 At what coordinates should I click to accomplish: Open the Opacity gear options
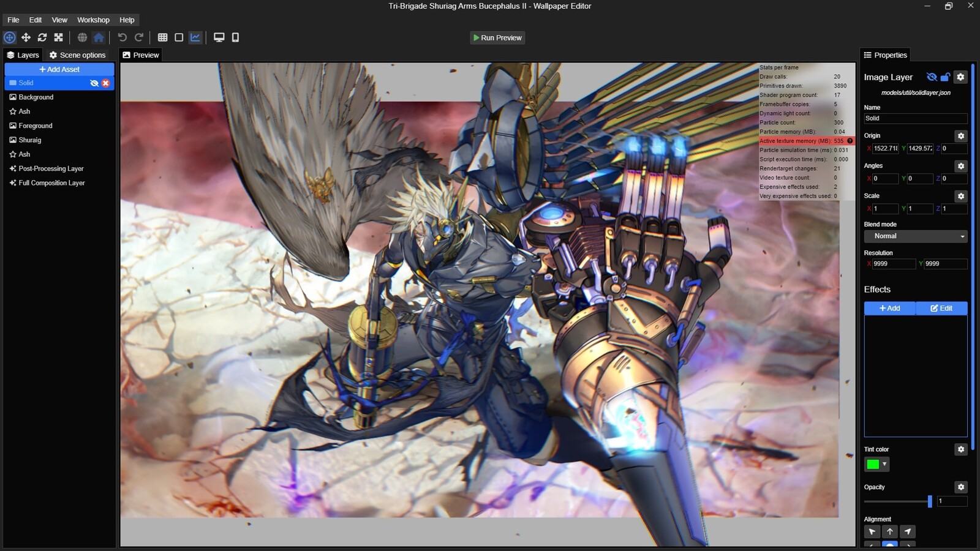[961, 487]
